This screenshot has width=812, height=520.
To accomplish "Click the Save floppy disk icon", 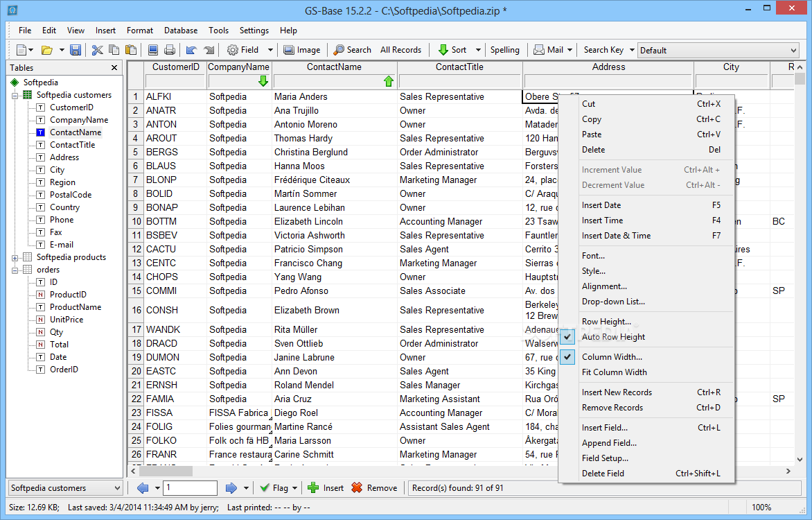I will (x=76, y=50).
